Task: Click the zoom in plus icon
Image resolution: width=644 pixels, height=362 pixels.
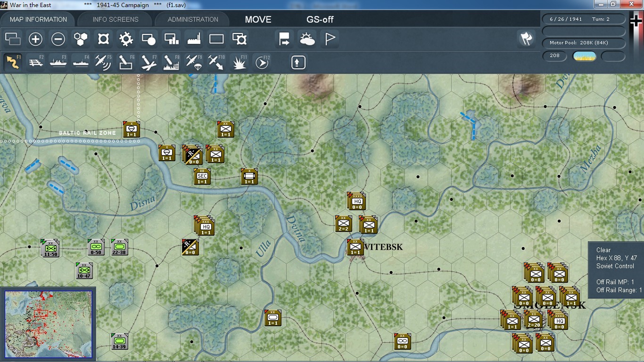Action: coord(35,39)
